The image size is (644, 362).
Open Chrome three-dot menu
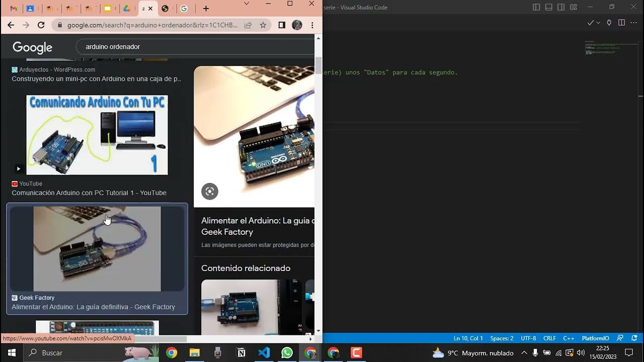[x=312, y=25]
